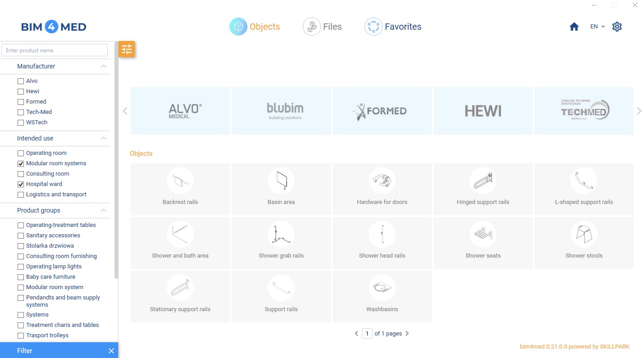
Task: Enable the WSTech manufacturer filter
Action: [20, 122]
